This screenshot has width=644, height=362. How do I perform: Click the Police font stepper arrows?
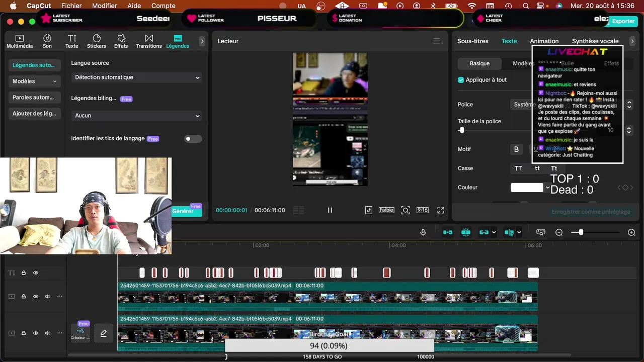629,105
